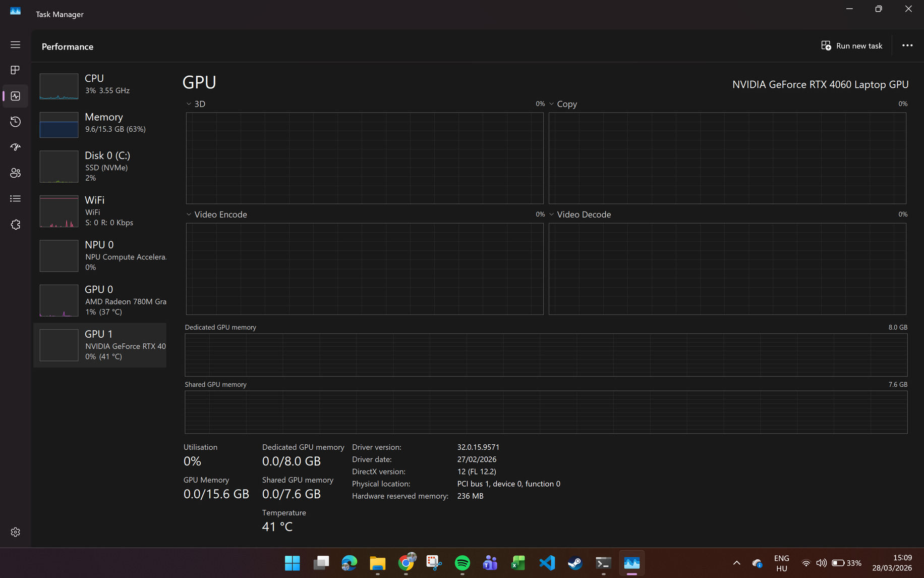Screen dimensions: 924x578
Task: Click shared memory value 0.0/7.6 GB
Action: [292, 494]
